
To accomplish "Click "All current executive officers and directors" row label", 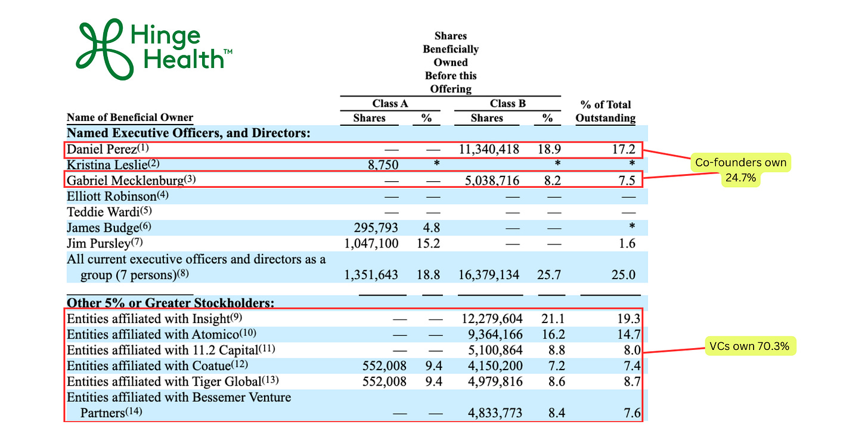I will pyautogui.click(x=197, y=266).
